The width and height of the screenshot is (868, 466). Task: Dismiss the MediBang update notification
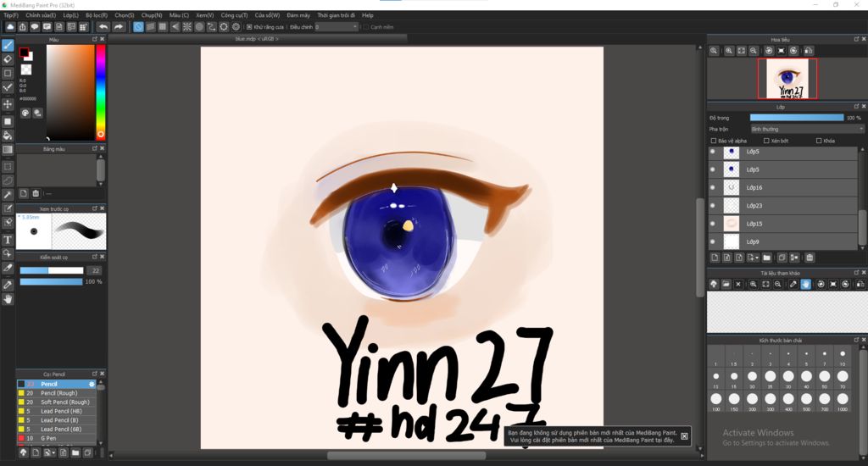pos(684,436)
